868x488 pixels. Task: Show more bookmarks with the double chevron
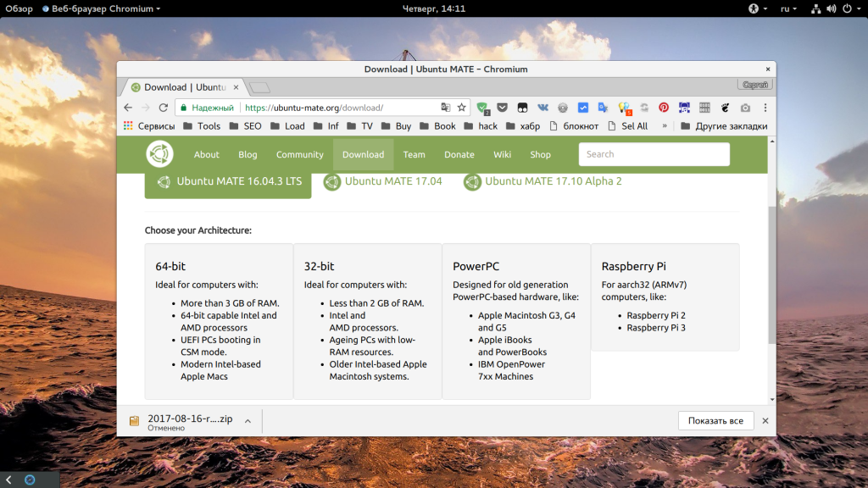click(665, 126)
